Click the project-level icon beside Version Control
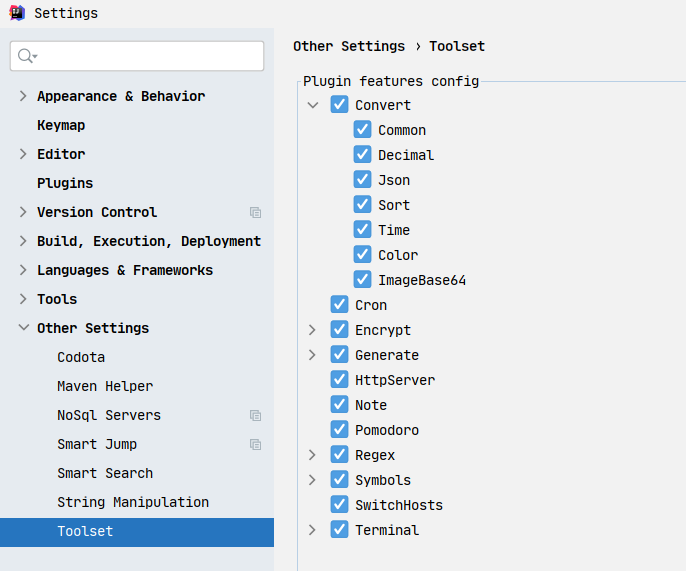 coord(256,213)
